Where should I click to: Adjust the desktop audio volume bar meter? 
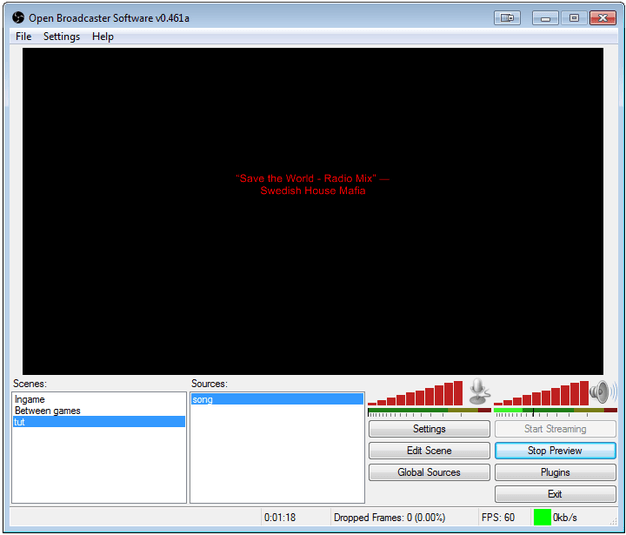(541, 393)
